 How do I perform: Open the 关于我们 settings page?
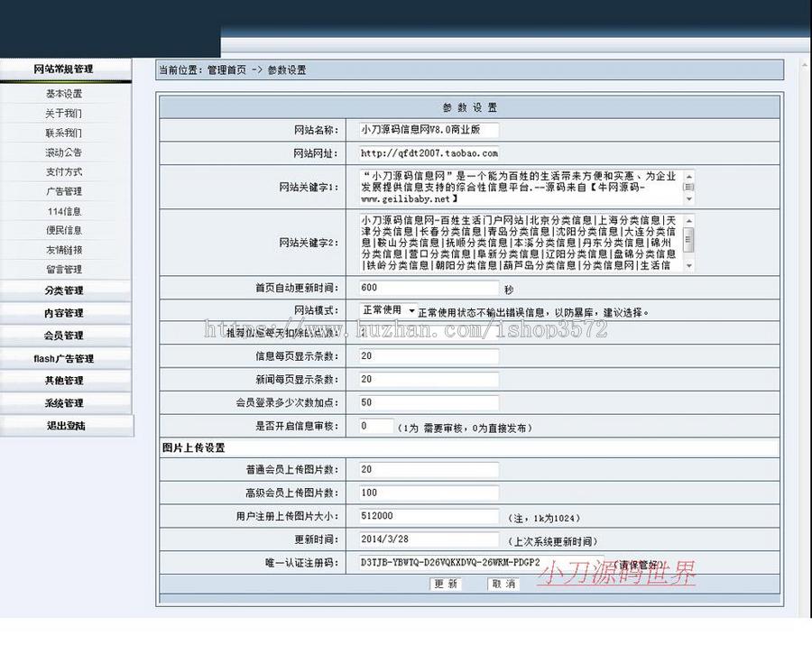click(x=63, y=113)
